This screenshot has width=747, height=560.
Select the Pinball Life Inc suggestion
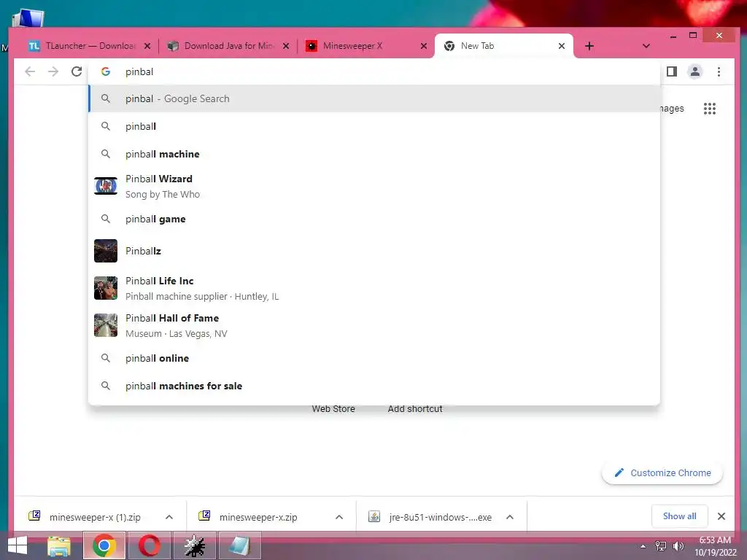(x=374, y=288)
